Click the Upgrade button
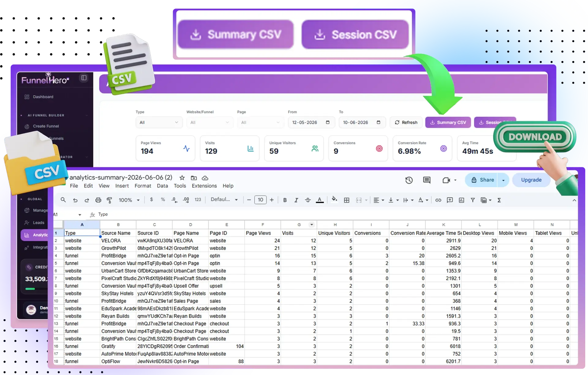Image resolution: width=588 pixels, height=375 pixels. coord(531,180)
